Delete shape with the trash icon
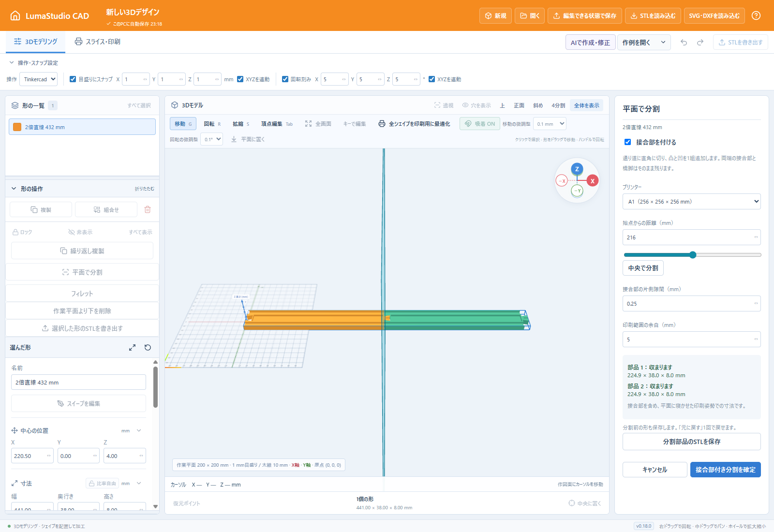This screenshot has width=774, height=532. click(x=148, y=209)
